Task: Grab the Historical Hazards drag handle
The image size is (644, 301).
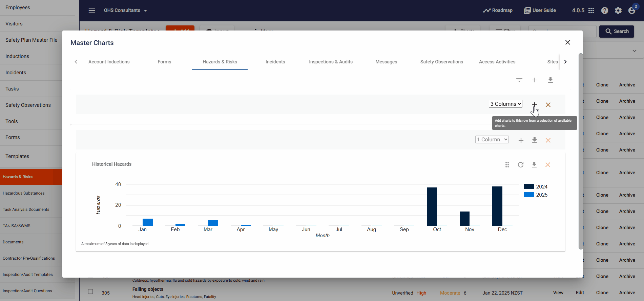Action: click(x=507, y=165)
